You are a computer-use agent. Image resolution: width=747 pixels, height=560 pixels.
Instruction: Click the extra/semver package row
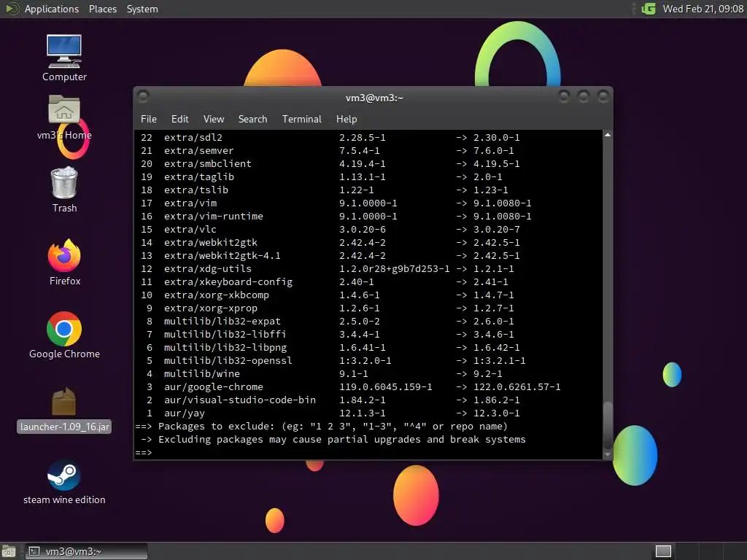tap(327, 150)
